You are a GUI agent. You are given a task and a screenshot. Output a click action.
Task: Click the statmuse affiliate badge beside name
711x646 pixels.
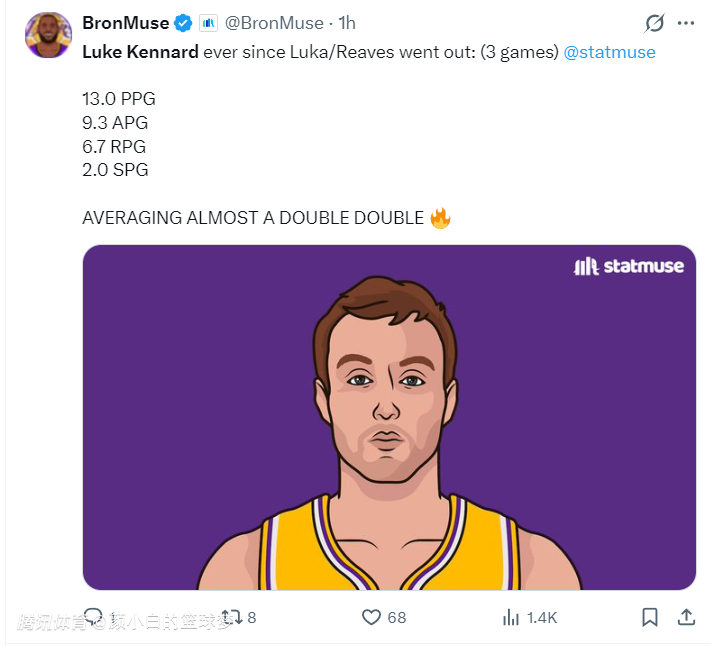(208, 23)
